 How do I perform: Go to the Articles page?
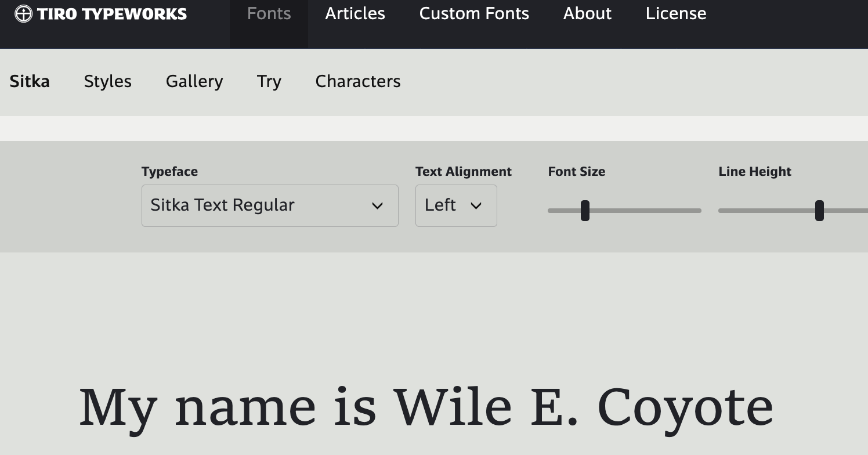355,14
